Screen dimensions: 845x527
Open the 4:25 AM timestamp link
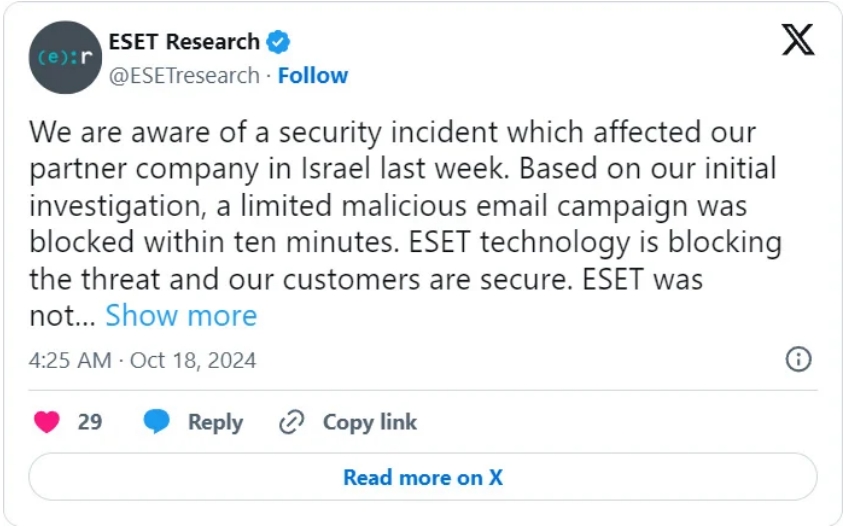70,360
